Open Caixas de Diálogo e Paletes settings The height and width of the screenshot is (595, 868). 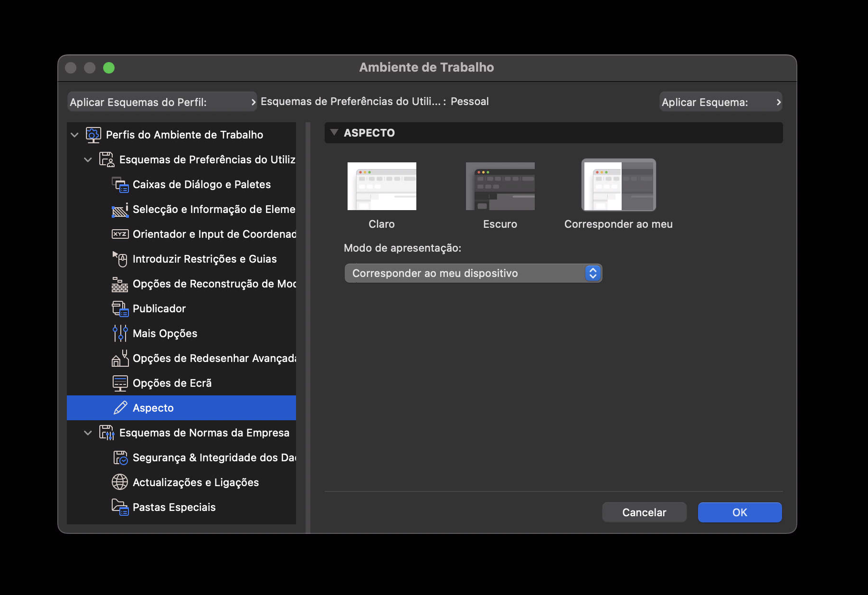pyautogui.click(x=181, y=184)
